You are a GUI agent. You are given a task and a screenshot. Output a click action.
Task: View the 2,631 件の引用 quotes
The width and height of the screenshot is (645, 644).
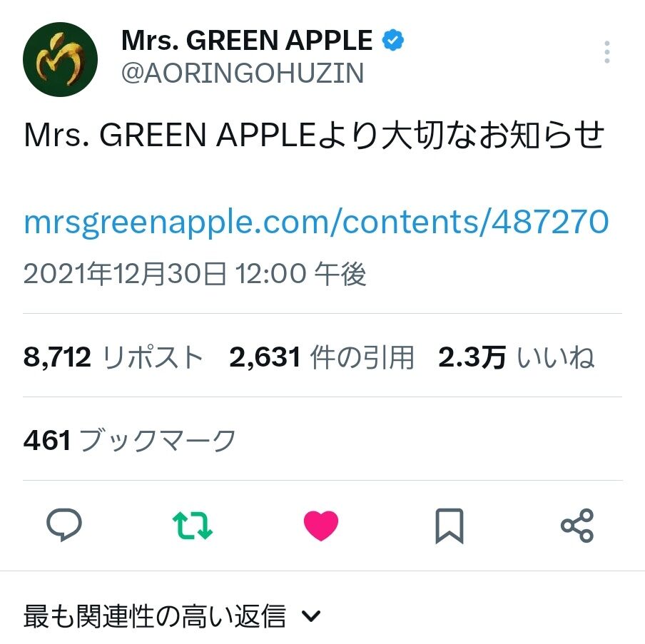322,357
